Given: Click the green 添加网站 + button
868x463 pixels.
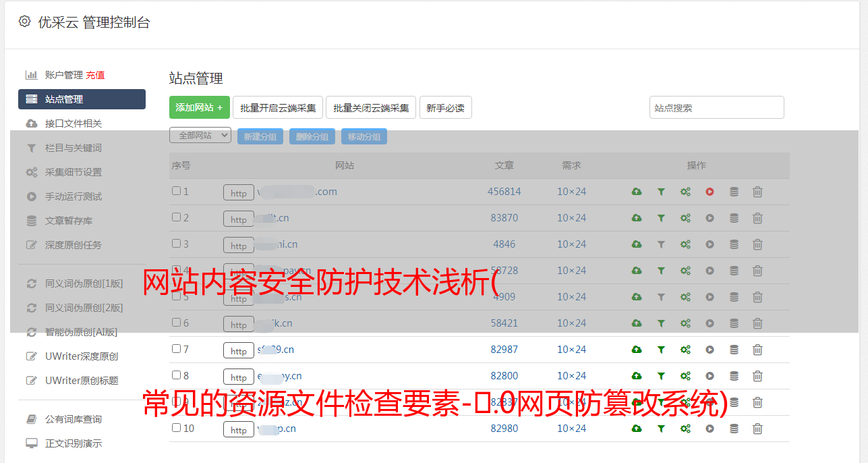Looking at the screenshot, I should (200, 107).
